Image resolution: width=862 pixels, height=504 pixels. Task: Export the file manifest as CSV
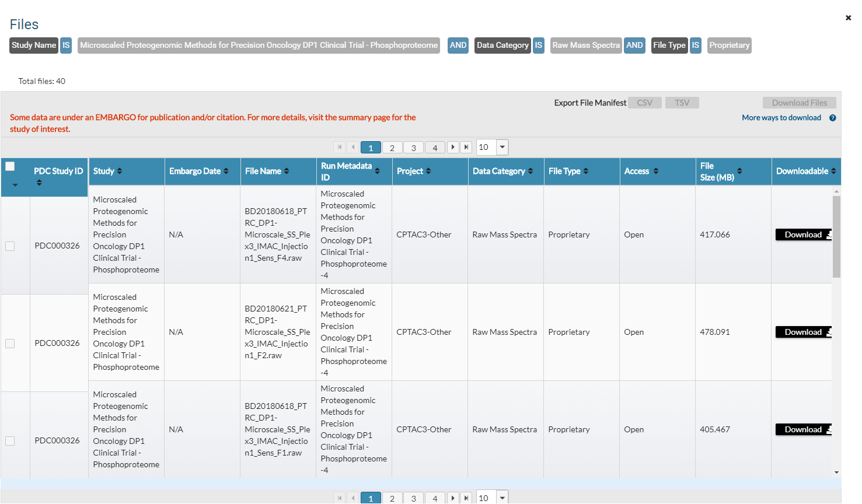point(644,103)
